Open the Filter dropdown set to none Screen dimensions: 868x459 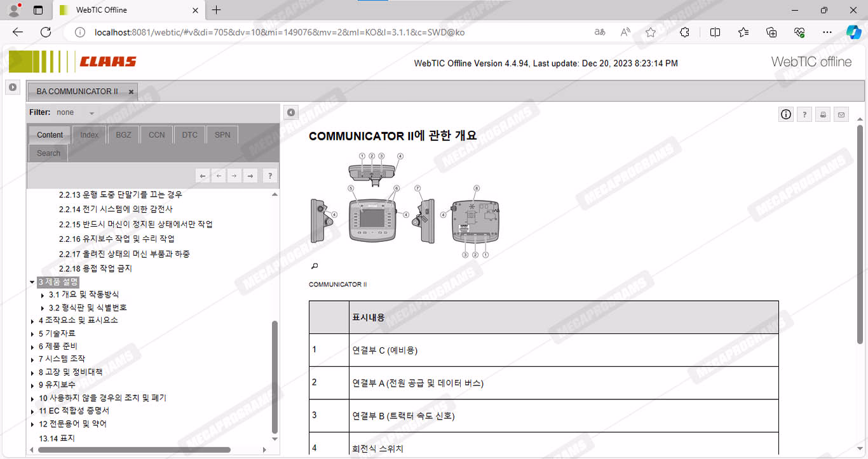(76, 112)
